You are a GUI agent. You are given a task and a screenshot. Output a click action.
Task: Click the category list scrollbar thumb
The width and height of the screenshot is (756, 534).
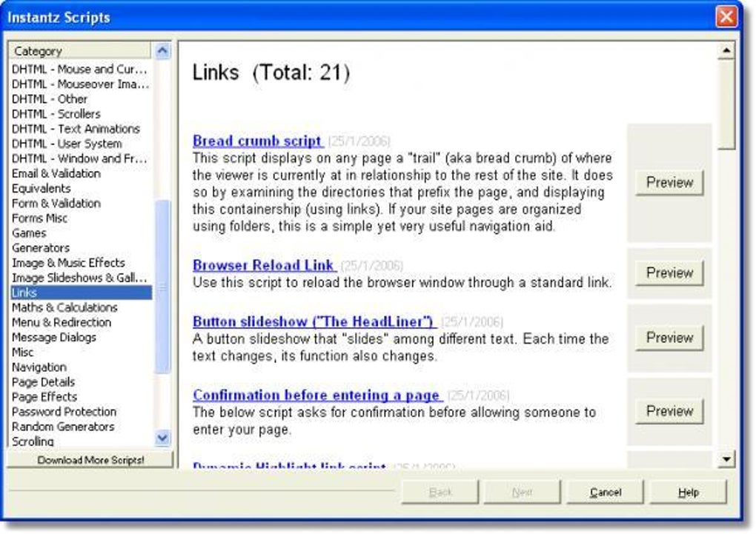point(162,287)
